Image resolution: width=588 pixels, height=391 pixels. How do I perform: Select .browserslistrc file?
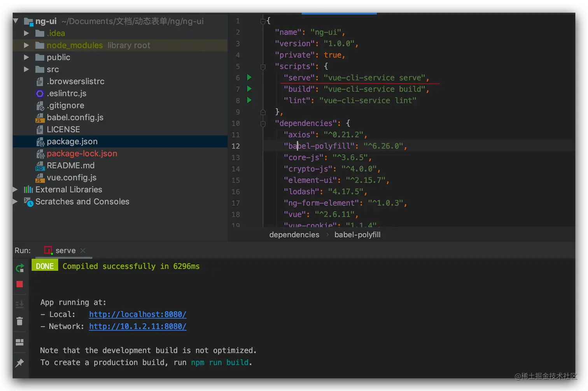(x=120, y=81)
